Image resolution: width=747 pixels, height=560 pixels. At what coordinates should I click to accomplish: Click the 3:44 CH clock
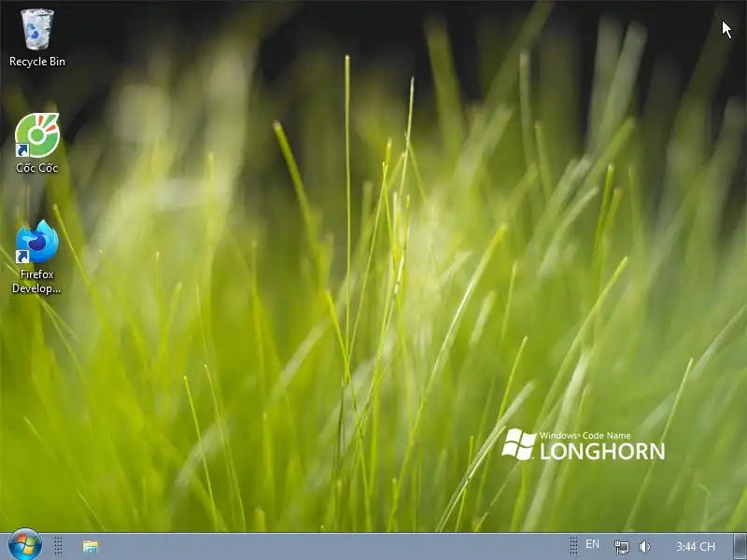696,546
